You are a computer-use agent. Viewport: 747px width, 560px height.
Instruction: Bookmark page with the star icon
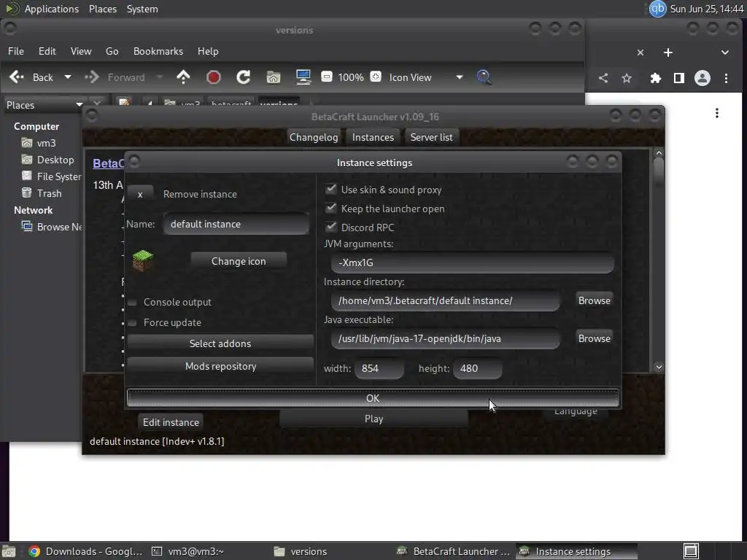(627, 78)
